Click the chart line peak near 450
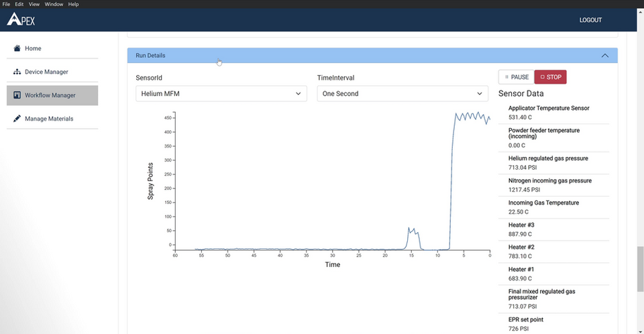Screen dimensions: 644x334 coord(472,117)
